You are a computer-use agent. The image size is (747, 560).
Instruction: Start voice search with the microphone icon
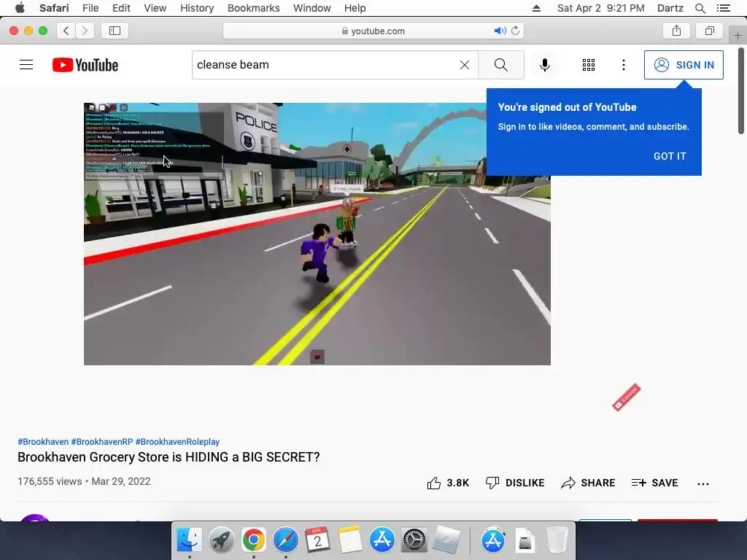pos(544,65)
